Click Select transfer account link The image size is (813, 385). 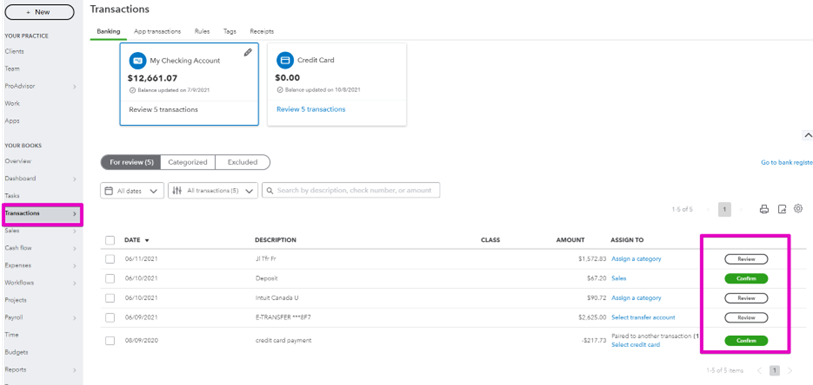643,317
